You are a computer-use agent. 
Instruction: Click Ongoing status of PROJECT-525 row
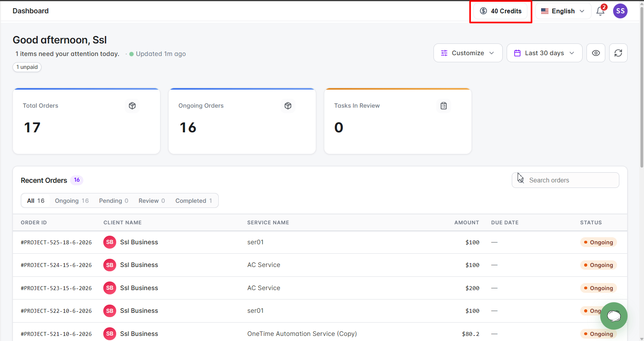click(x=598, y=242)
